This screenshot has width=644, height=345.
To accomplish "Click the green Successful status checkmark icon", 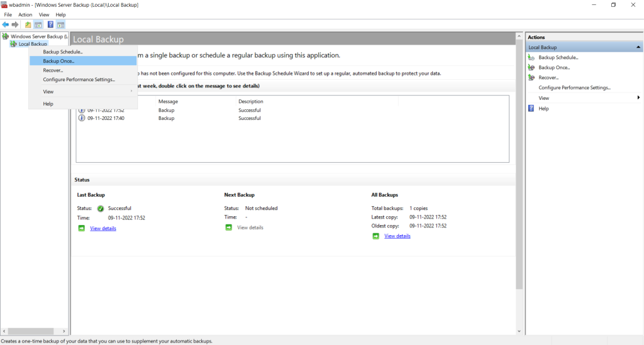I will [x=100, y=209].
